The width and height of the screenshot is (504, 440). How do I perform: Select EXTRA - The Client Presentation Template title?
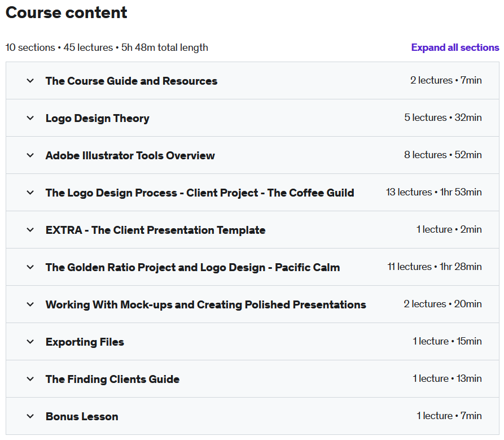[156, 230]
